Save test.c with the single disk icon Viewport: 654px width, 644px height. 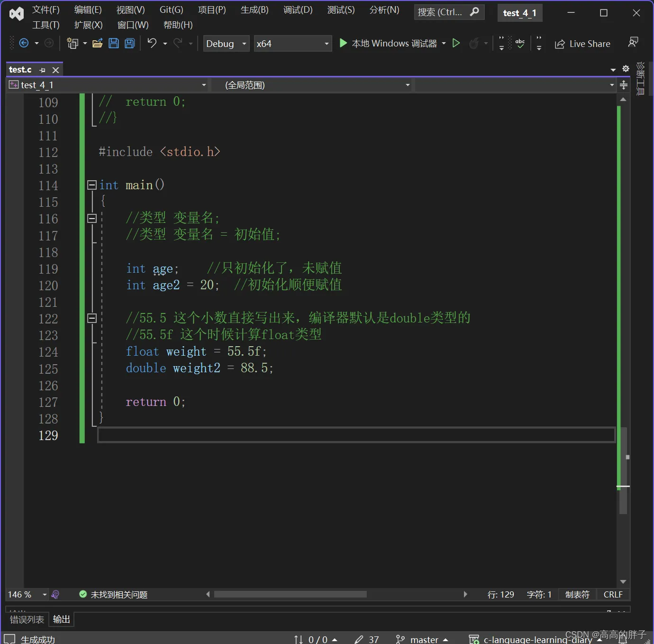point(114,44)
